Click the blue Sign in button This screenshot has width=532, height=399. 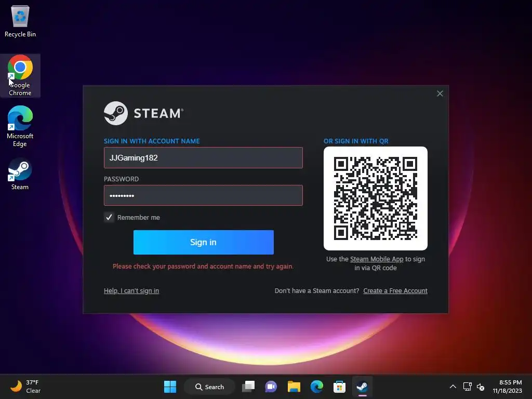coord(204,242)
